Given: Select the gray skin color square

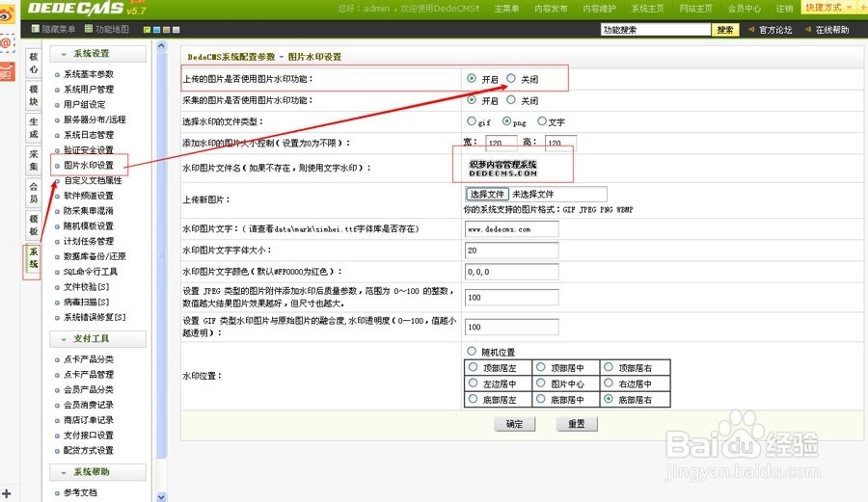Looking at the screenshot, I should [176, 30].
